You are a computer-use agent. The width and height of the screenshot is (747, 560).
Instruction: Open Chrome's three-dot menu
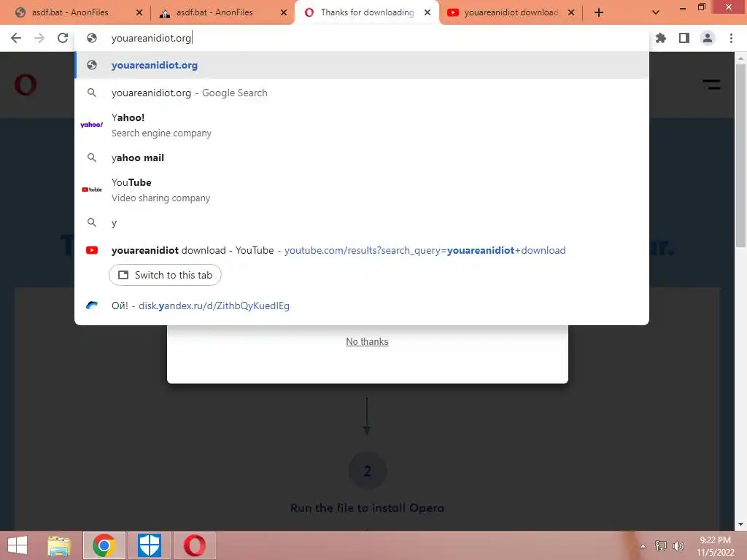[731, 38]
